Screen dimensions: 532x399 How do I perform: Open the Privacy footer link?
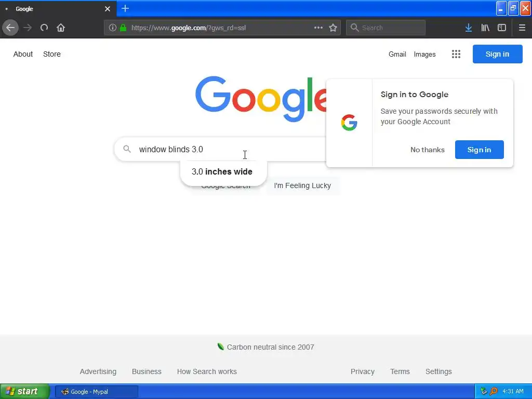coord(362,371)
